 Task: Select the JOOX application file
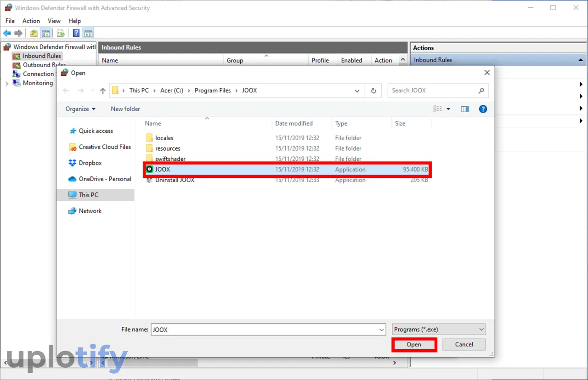point(287,170)
